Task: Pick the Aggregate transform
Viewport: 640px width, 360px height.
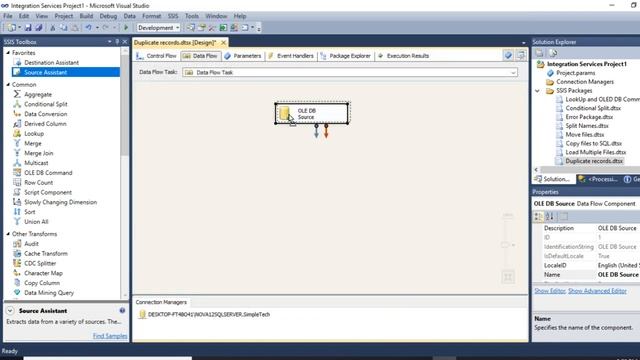Action: tap(38, 94)
